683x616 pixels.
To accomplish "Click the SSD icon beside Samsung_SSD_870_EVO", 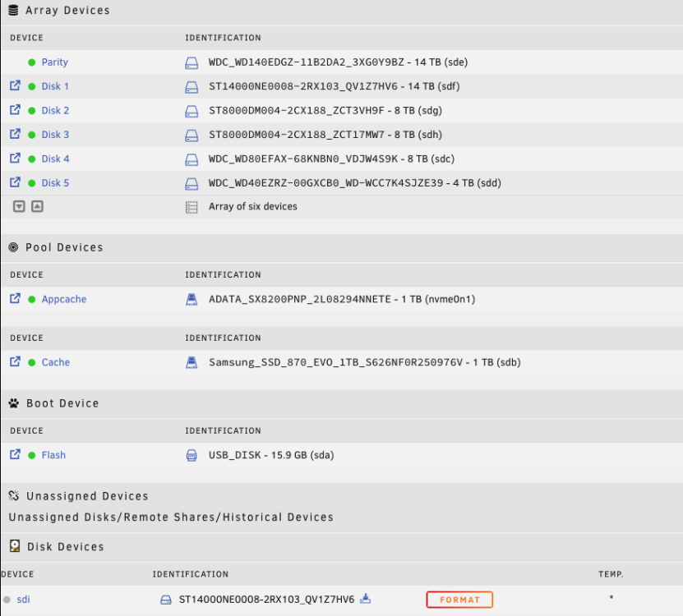I will coord(192,362).
